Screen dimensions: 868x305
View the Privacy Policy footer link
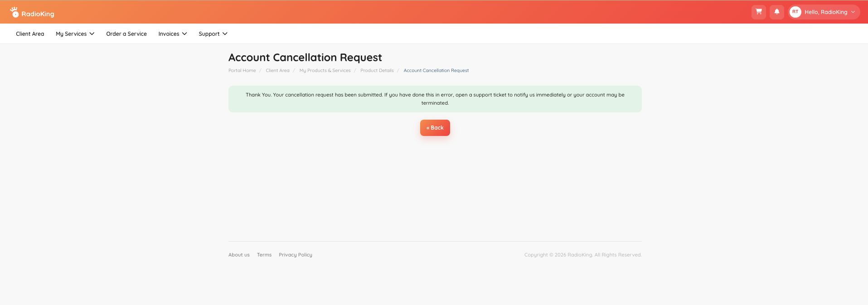pyautogui.click(x=296, y=255)
